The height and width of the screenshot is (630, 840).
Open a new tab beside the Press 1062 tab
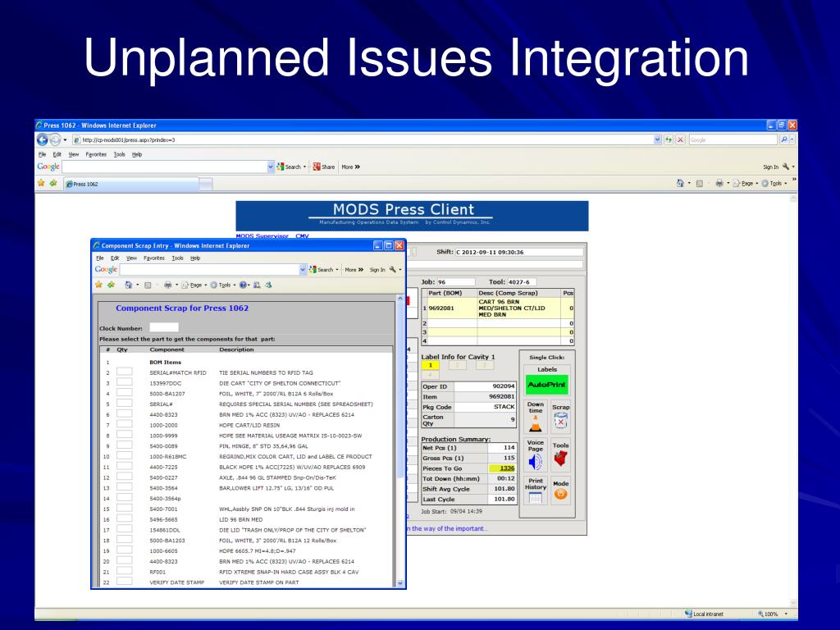coord(206,185)
